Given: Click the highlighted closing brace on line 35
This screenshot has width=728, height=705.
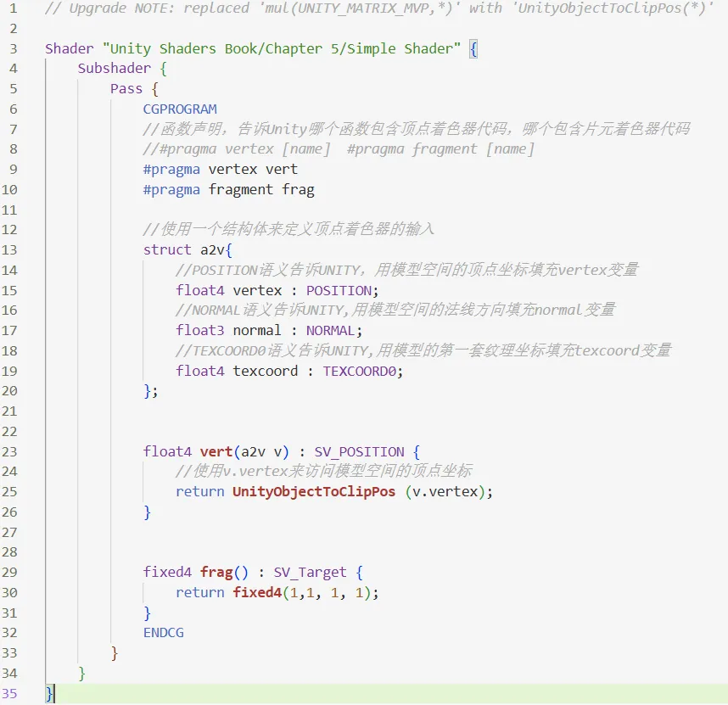Looking at the screenshot, I should (50, 694).
